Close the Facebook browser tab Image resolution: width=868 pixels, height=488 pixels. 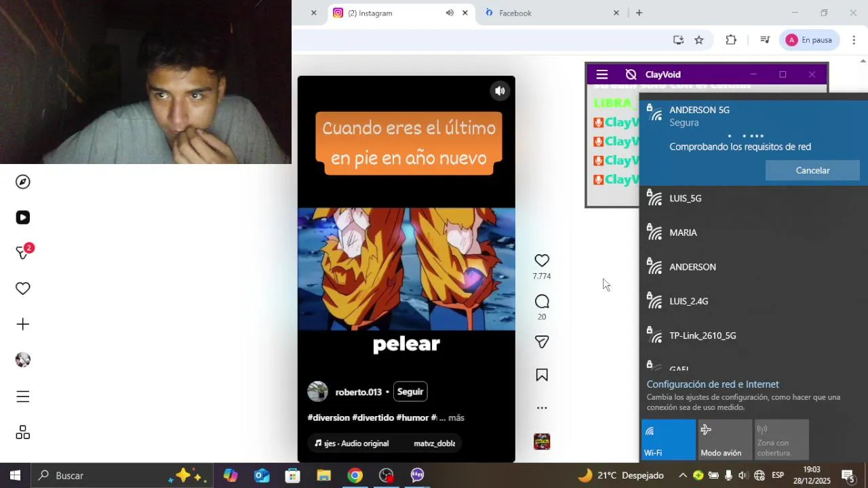point(616,13)
